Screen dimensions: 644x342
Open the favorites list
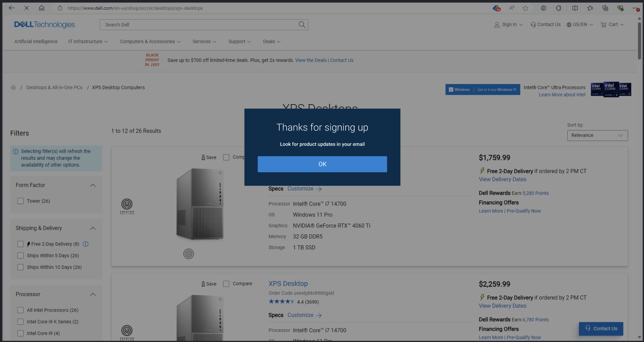coord(590,8)
